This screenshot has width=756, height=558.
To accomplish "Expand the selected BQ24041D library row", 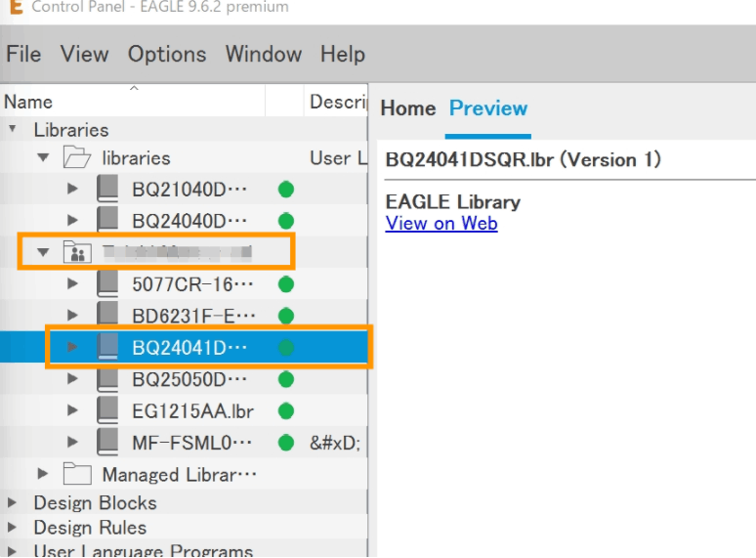I will coord(72,347).
